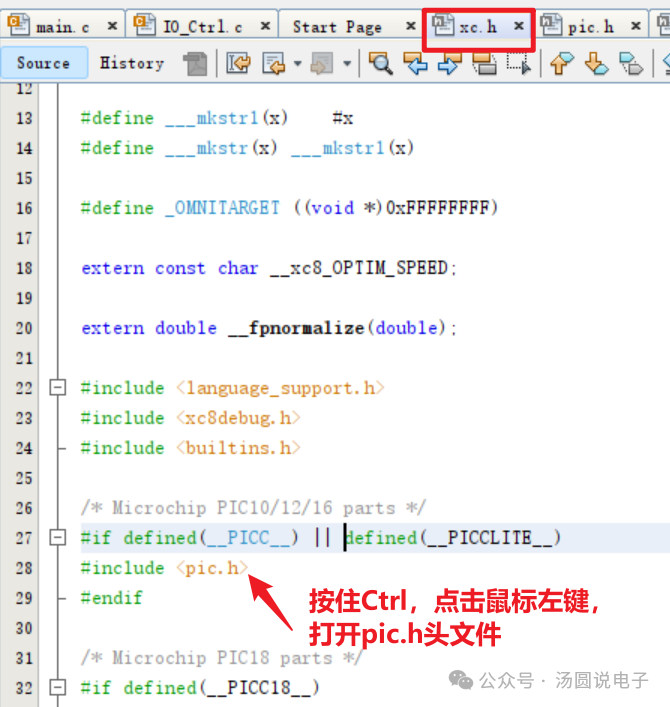The width and height of the screenshot is (670, 707).
Task: Go to Next Bookmark down-arrow icon
Action: pos(596,63)
